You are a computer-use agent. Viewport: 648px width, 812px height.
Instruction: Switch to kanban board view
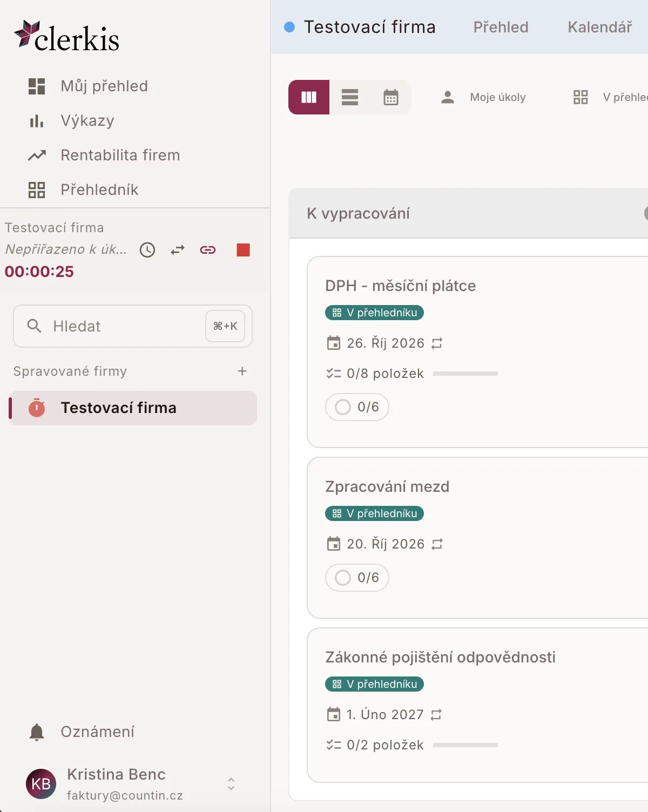(x=309, y=97)
